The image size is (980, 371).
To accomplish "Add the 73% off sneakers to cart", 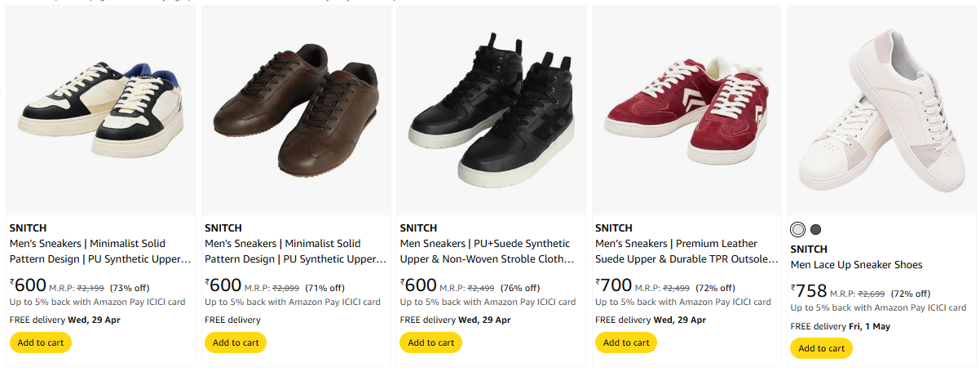I will 40,342.
